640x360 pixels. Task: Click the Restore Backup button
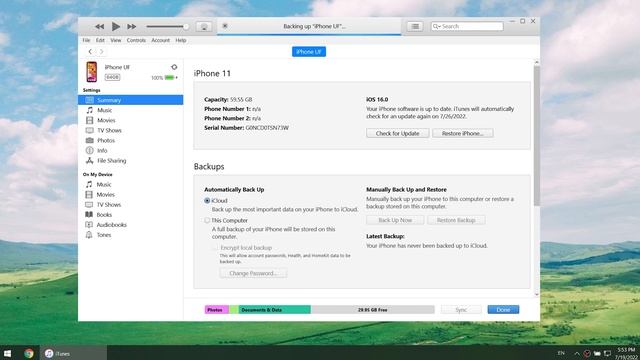click(456, 220)
